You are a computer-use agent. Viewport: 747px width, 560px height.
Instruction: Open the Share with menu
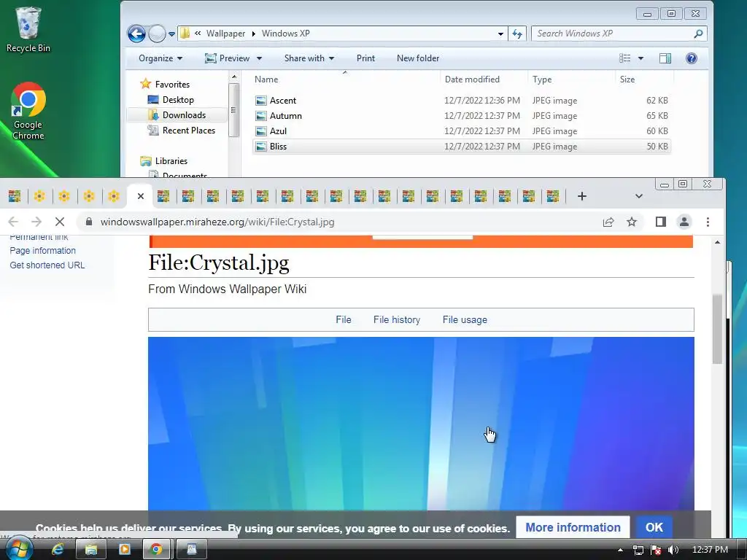click(309, 58)
